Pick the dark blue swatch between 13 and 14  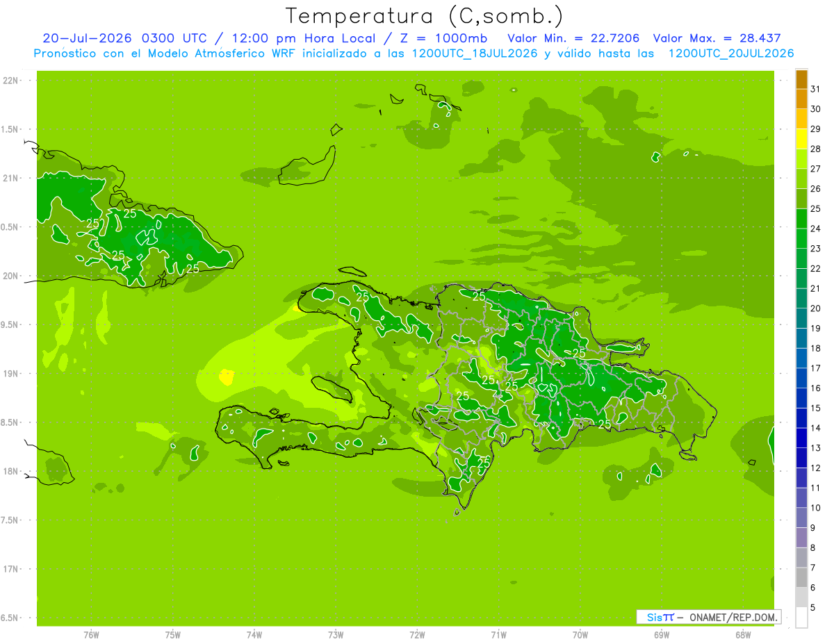click(801, 438)
